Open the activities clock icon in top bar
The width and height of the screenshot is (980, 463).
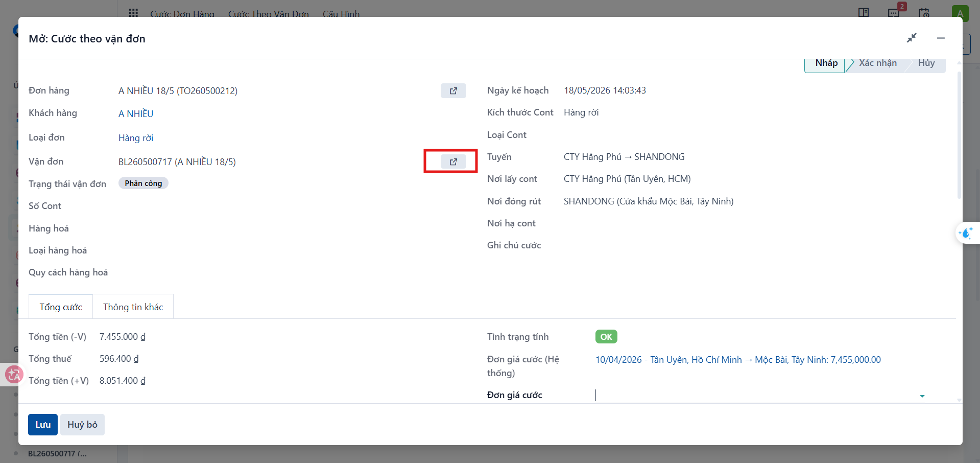924,13
